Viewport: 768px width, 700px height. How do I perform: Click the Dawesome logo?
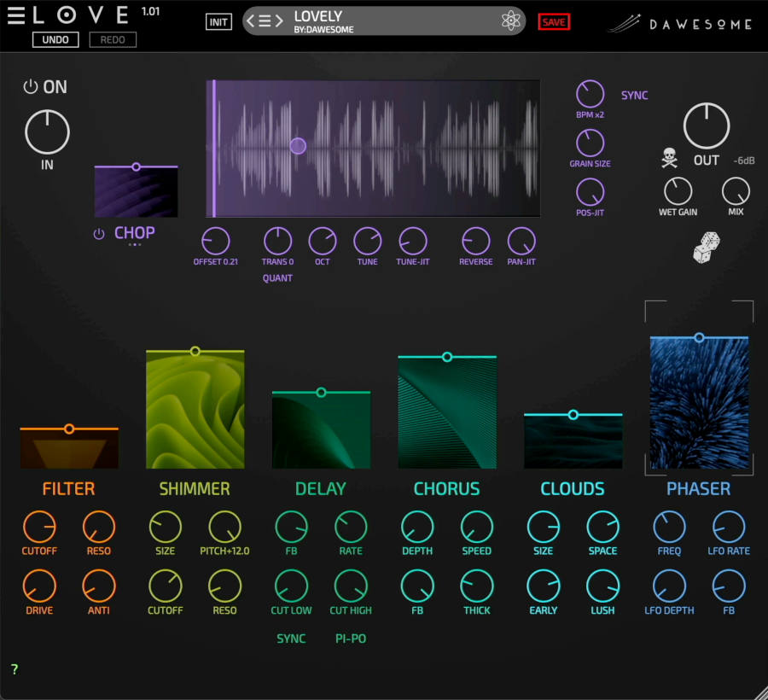(x=678, y=24)
